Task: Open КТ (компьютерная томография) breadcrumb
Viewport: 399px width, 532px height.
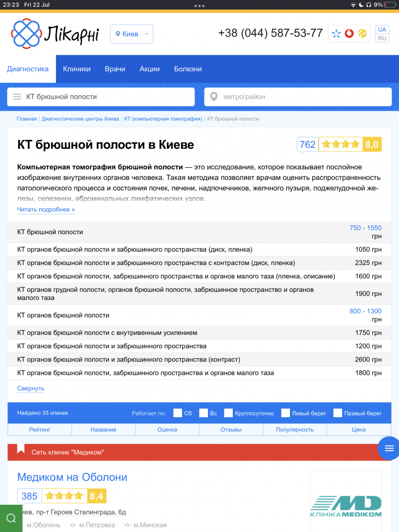Action: [163, 119]
